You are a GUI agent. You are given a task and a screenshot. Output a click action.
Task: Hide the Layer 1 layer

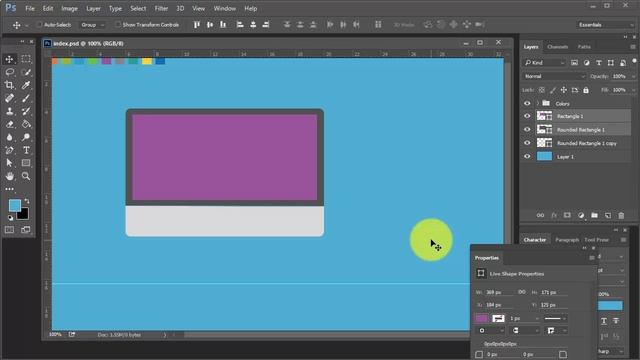pos(527,156)
